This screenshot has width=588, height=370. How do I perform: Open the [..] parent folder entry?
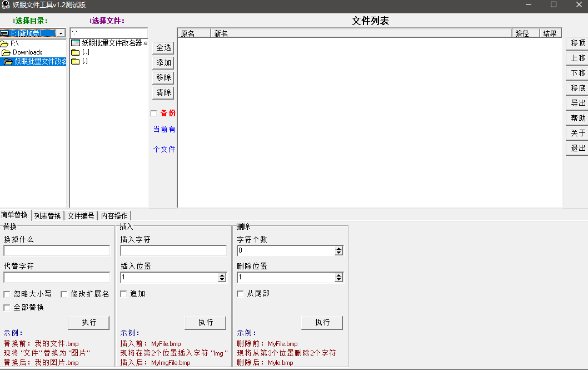(81, 52)
